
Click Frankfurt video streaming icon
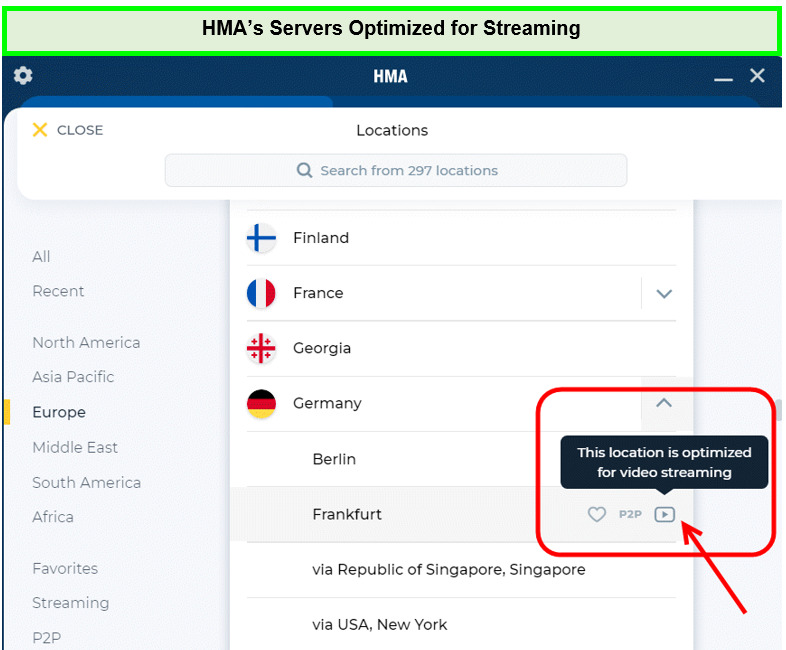(x=665, y=514)
